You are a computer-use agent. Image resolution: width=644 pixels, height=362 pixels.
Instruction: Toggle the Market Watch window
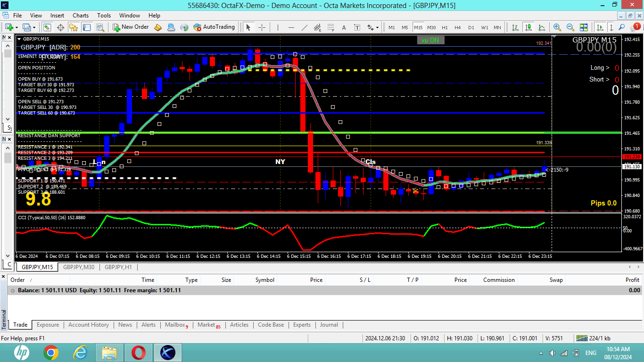pyautogui.click(x=47, y=27)
